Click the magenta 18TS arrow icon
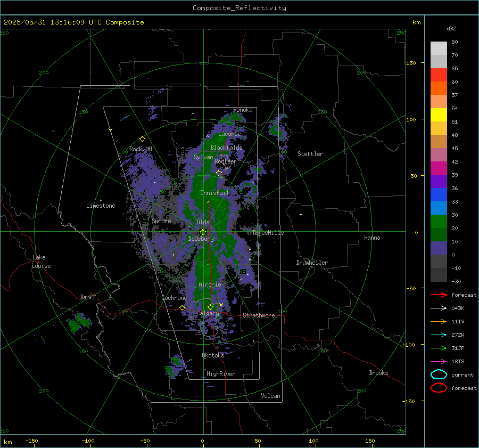 439,362
